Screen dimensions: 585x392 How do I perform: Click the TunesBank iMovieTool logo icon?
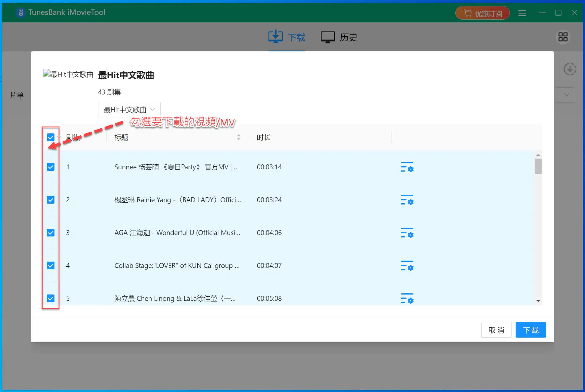click(x=20, y=12)
